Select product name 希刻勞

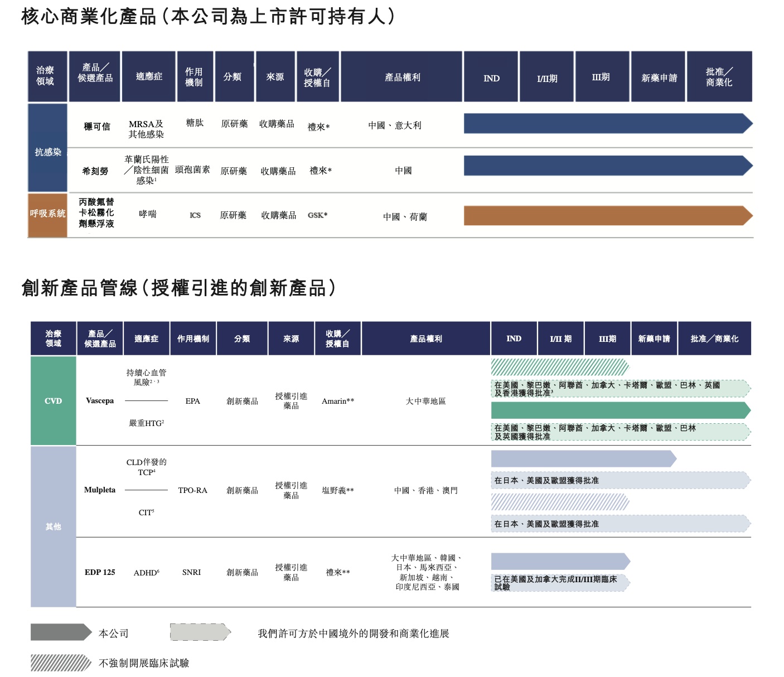click(95, 171)
